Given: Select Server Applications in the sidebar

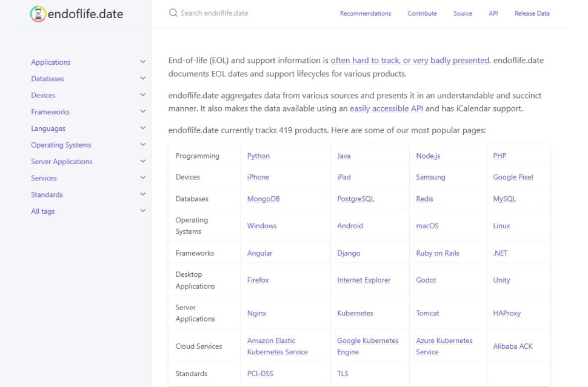Looking at the screenshot, I should 61,162.
